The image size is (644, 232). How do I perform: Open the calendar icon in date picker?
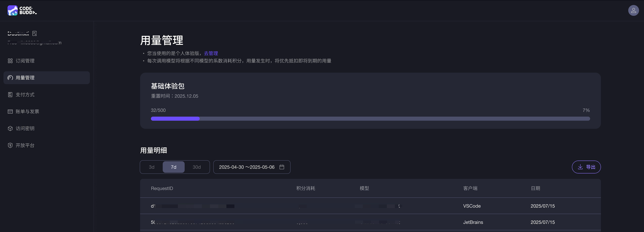(x=282, y=167)
